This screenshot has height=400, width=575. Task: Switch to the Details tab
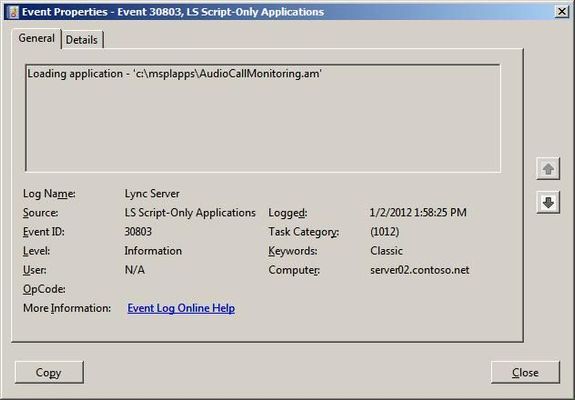tap(82, 40)
